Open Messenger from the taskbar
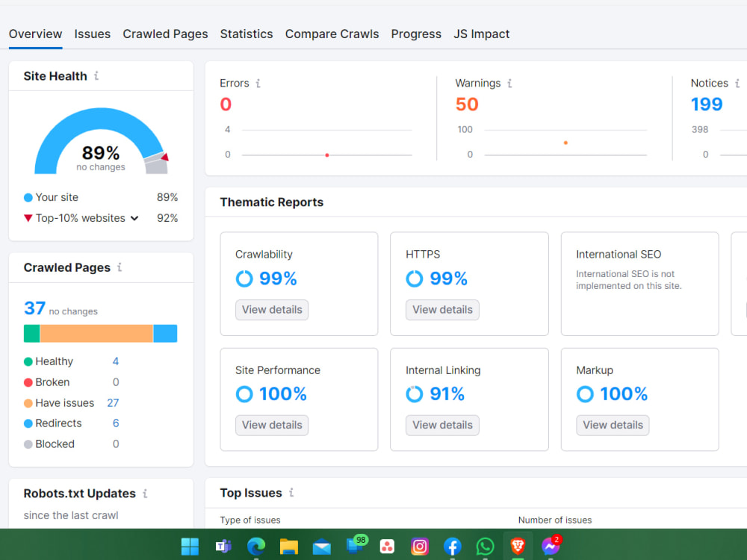The image size is (747, 560). tap(551, 545)
